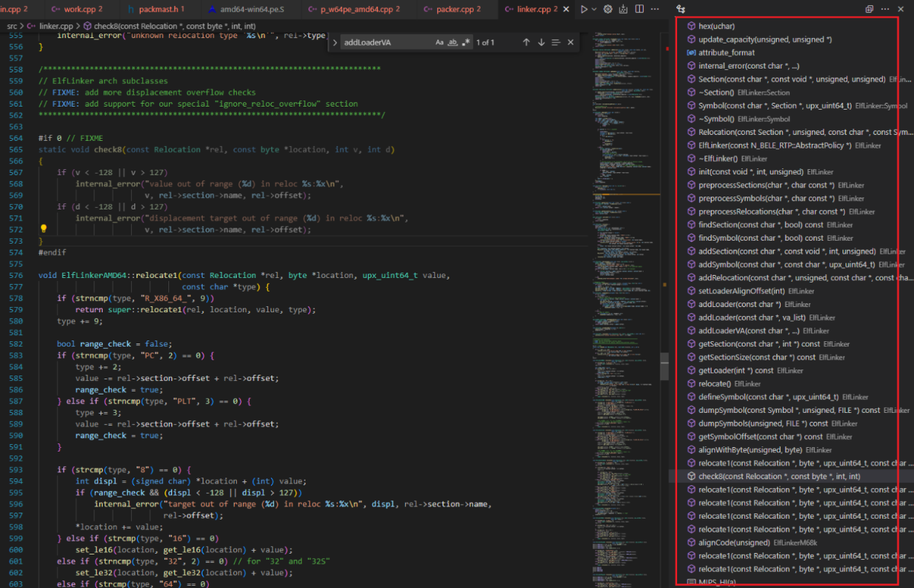The height and width of the screenshot is (588, 914).
Task: Toggle Match Case in find widget
Action: [x=439, y=43]
